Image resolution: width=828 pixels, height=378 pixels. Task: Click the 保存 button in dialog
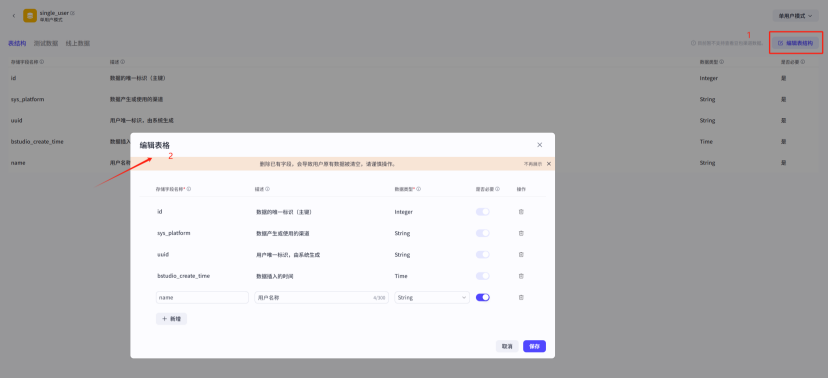534,346
